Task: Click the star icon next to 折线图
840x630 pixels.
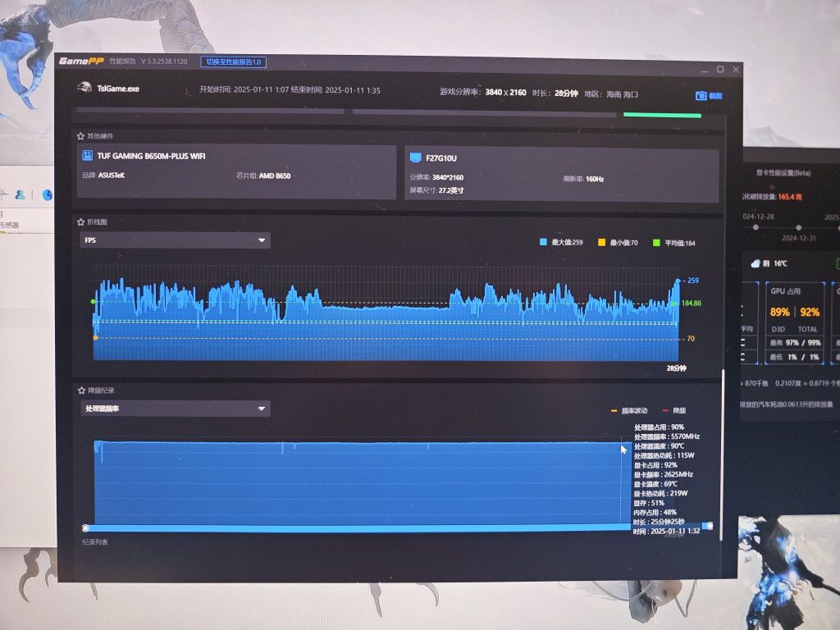Action: pyautogui.click(x=80, y=221)
